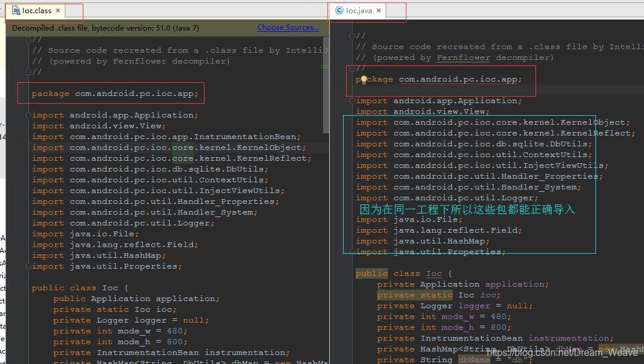
Task: Click the comment fold end marker in Ioc.java
Action: point(352,68)
